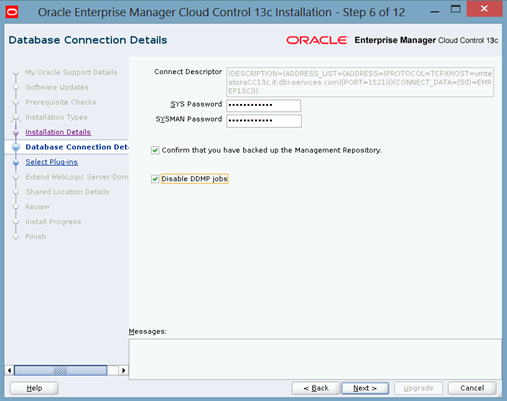507x401 pixels.
Task: Click the Shared Location Details step
Action: 67,192
